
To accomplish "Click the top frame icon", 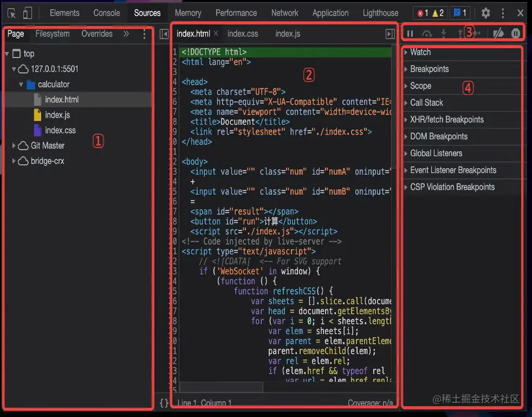I will [x=16, y=54].
